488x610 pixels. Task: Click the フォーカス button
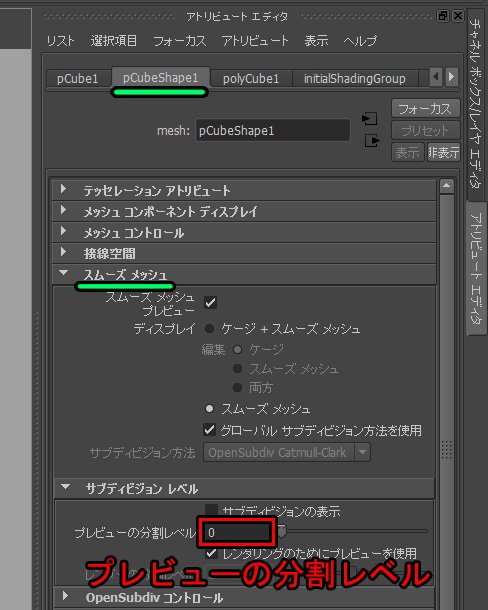point(425,109)
